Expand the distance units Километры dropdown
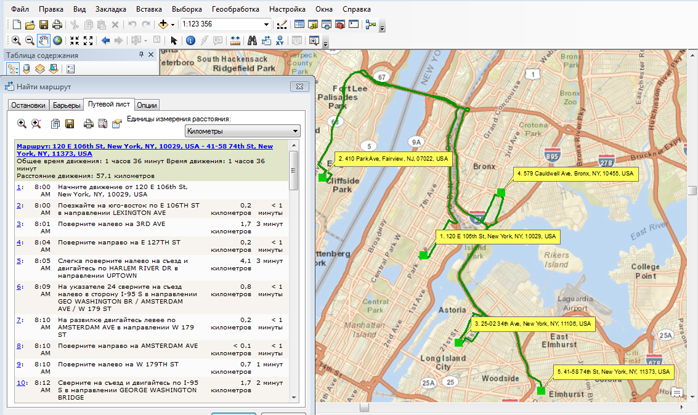This screenshot has width=698, height=415. point(295,131)
